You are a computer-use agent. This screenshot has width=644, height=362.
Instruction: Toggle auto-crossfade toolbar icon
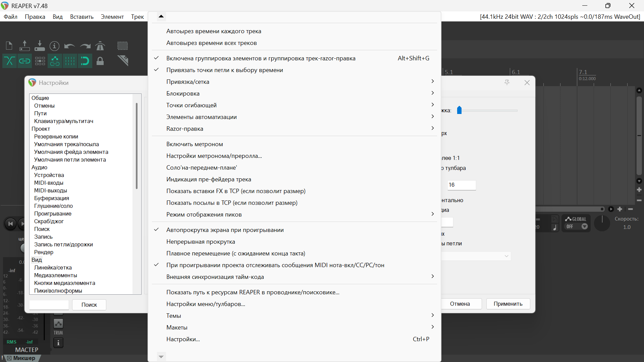(x=9, y=61)
